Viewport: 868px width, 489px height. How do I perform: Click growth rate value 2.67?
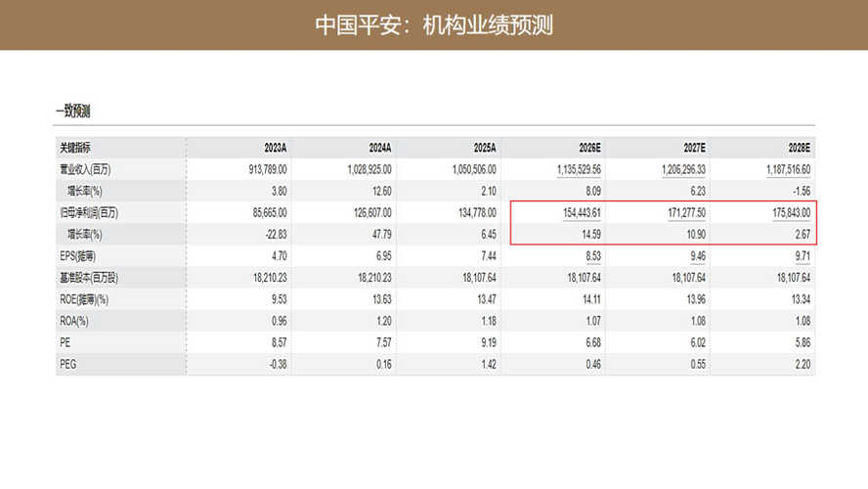803,235
